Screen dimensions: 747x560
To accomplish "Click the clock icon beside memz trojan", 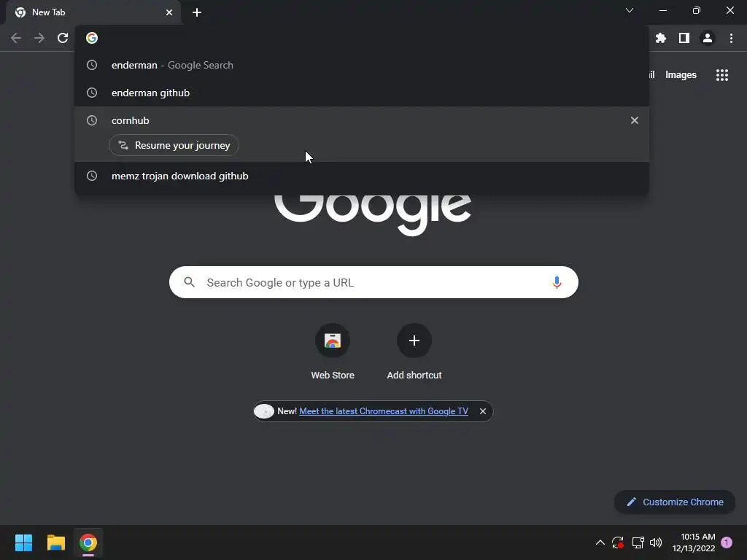I will tap(92, 176).
